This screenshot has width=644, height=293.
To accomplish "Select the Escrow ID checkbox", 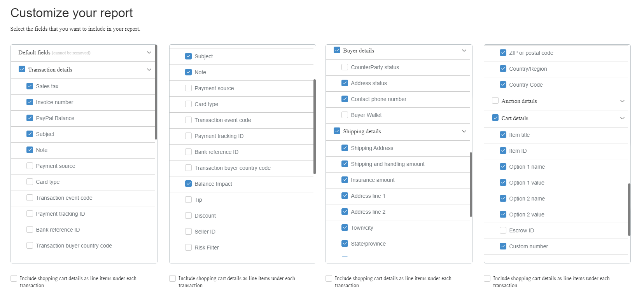I will click(x=503, y=230).
